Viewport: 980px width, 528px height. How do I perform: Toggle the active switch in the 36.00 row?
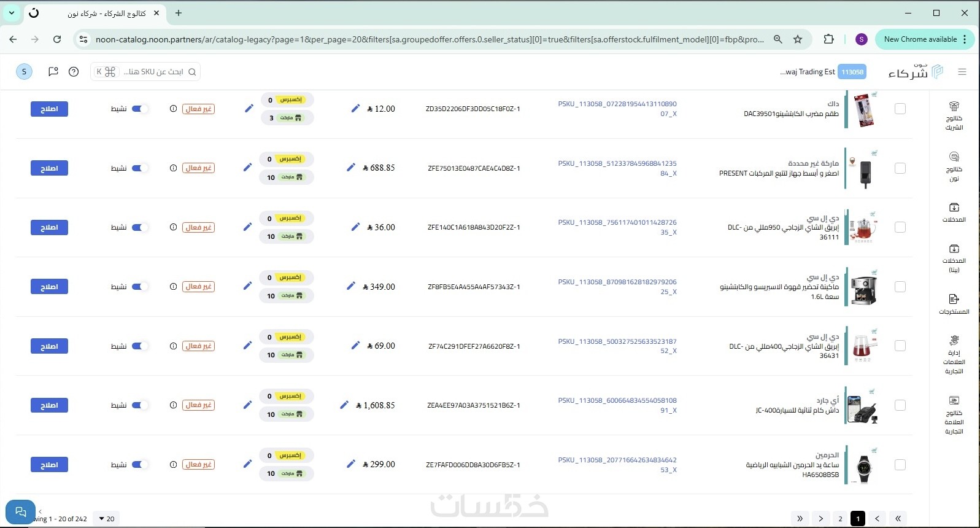tap(141, 227)
